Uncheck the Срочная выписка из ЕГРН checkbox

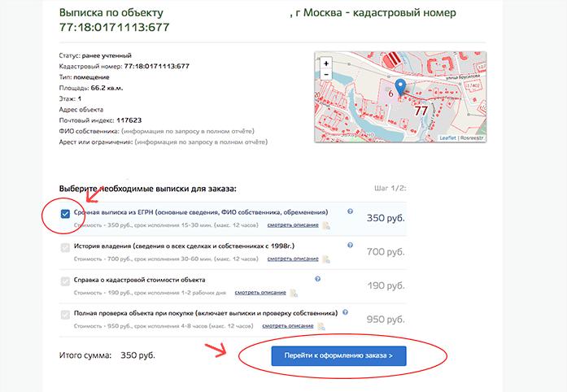(65, 214)
